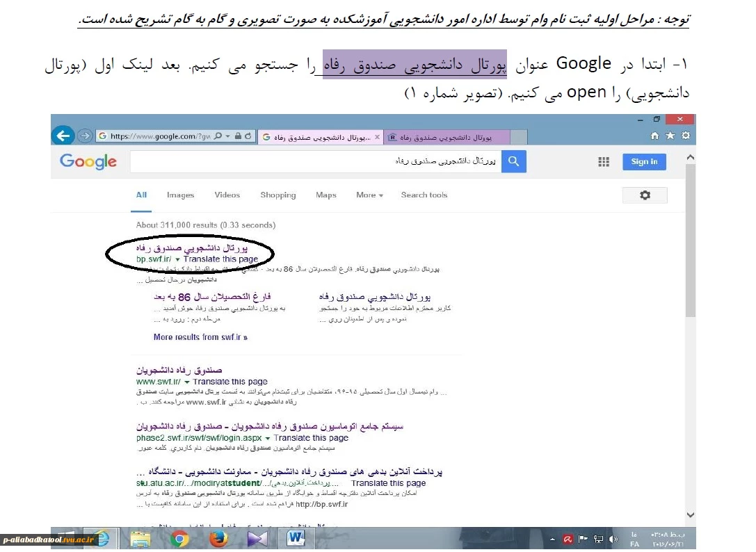Go back using the browser back arrow

pyautogui.click(x=63, y=136)
